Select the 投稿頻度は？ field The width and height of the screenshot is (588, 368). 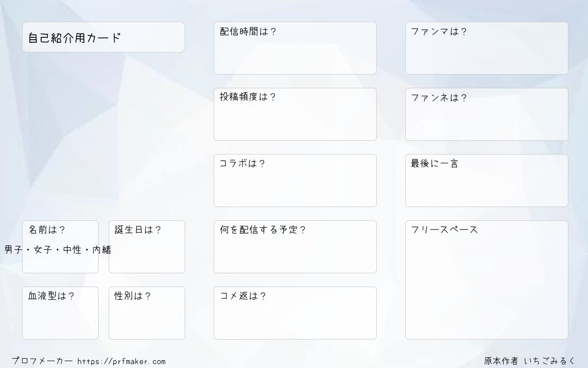click(295, 114)
